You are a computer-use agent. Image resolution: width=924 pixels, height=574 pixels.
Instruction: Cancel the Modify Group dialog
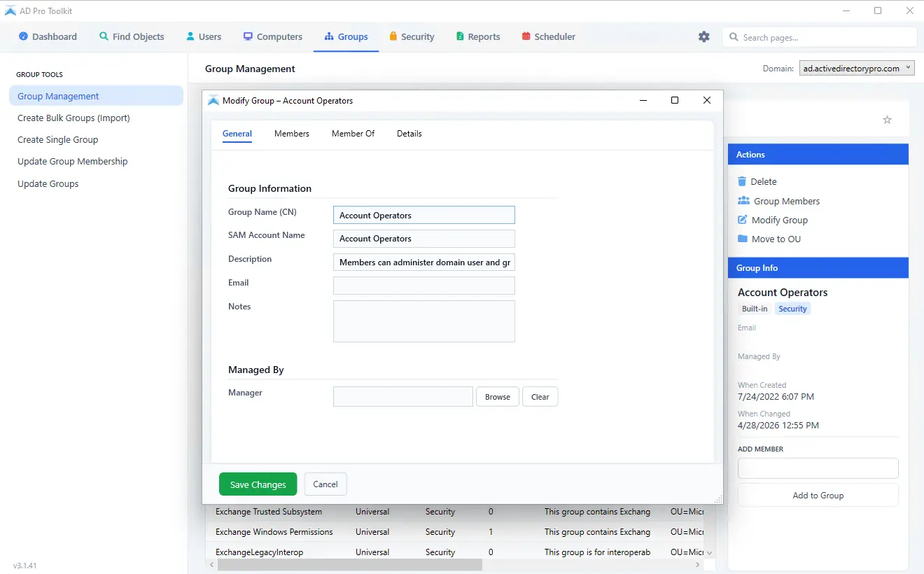pyautogui.click(x=325, y=484)
